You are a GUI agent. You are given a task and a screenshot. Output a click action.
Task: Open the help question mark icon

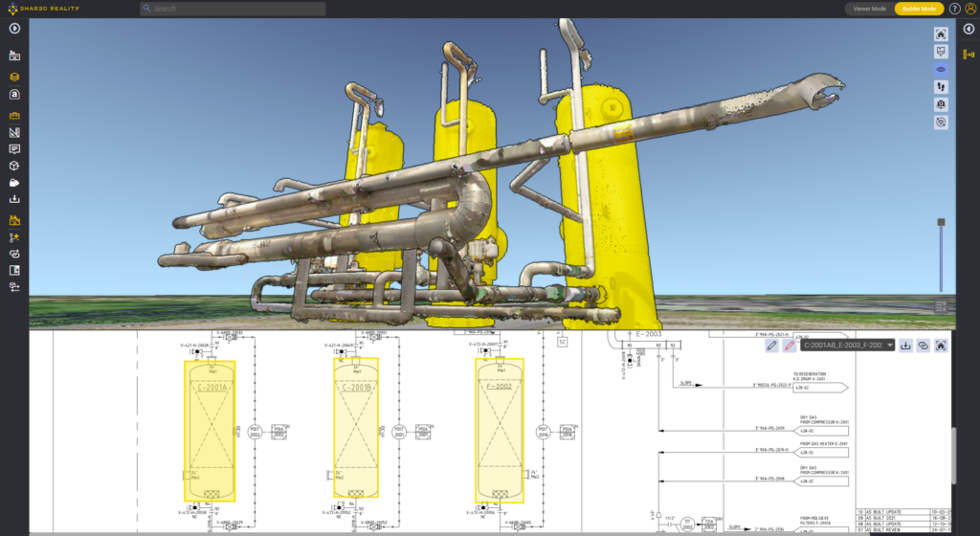click(x=954, y=9)
